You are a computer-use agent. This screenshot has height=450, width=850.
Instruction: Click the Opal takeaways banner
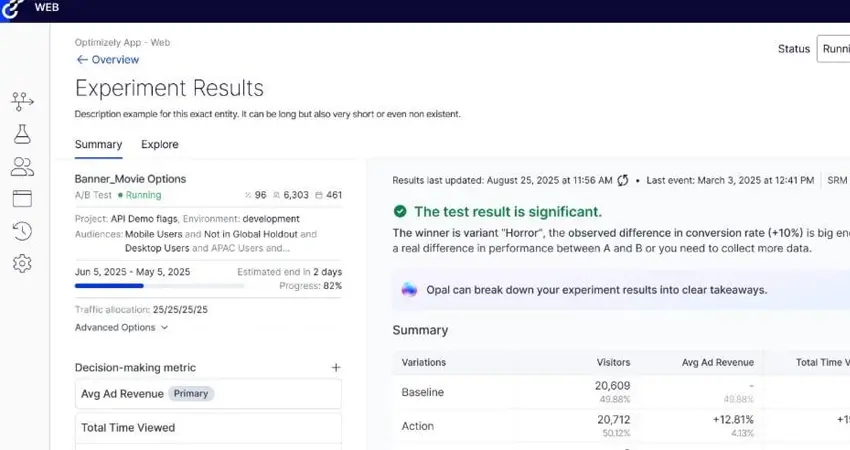(x=621, y=290)
